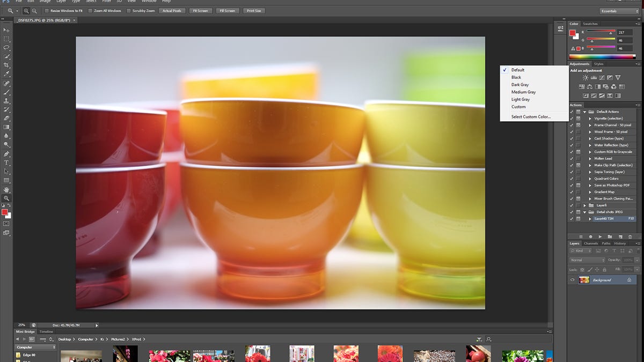The image size is (644, 362).
Task: Click the Brightness/Contrast adjustment icon
Action: (x=585, y=78)
